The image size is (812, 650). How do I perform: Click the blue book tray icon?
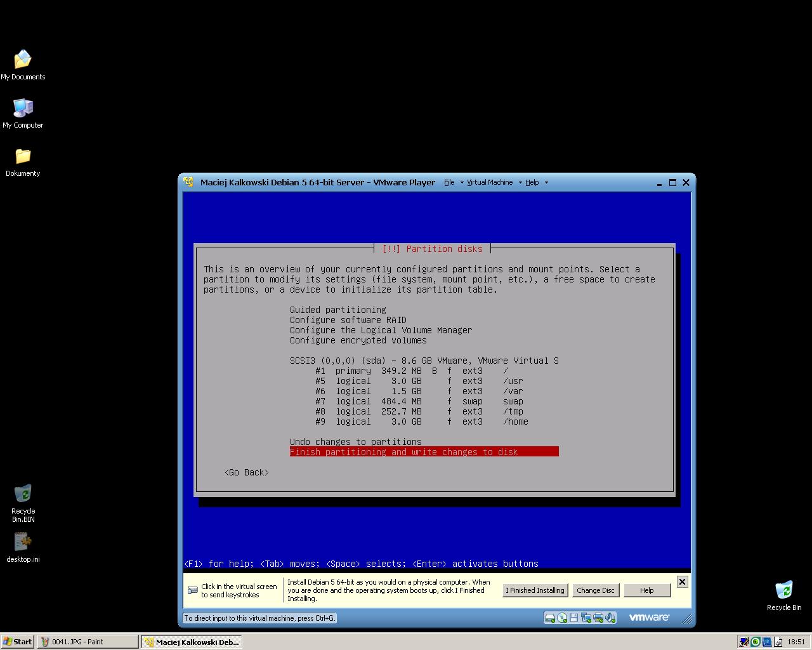pos(767,642)
